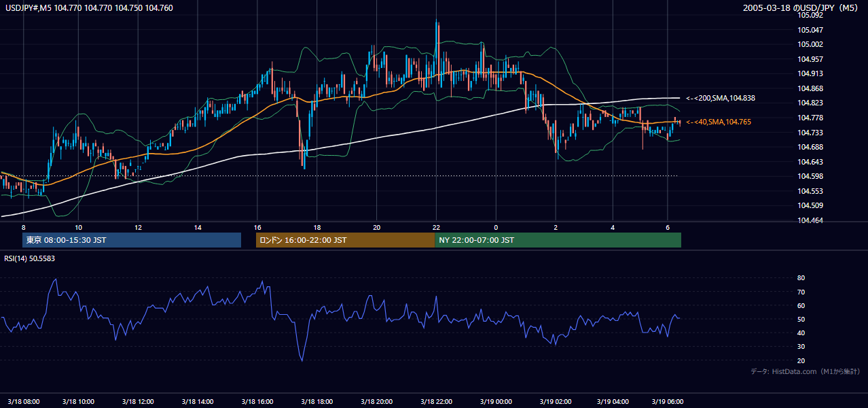Click the ロンドン 16:00-22:00 JST session bar
Screen dimensions: 868x408
pyautogui.click(x=345, y=240)
